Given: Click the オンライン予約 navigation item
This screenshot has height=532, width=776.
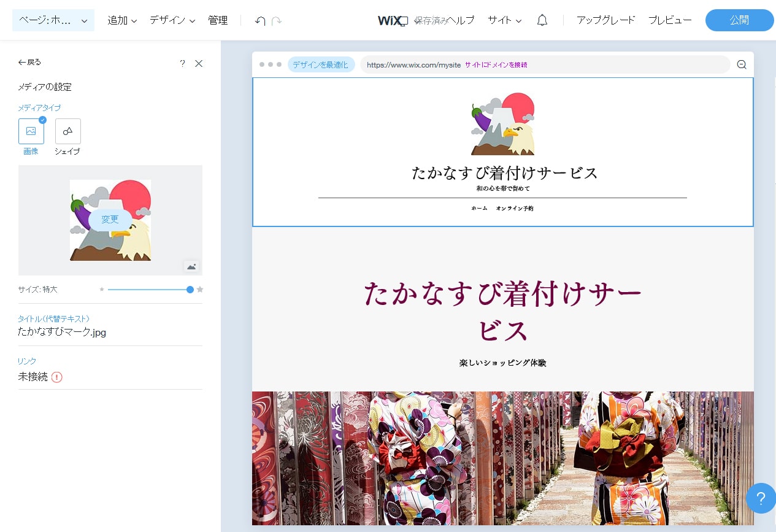Looking at the screenshot, I should [x=515, y=209].
